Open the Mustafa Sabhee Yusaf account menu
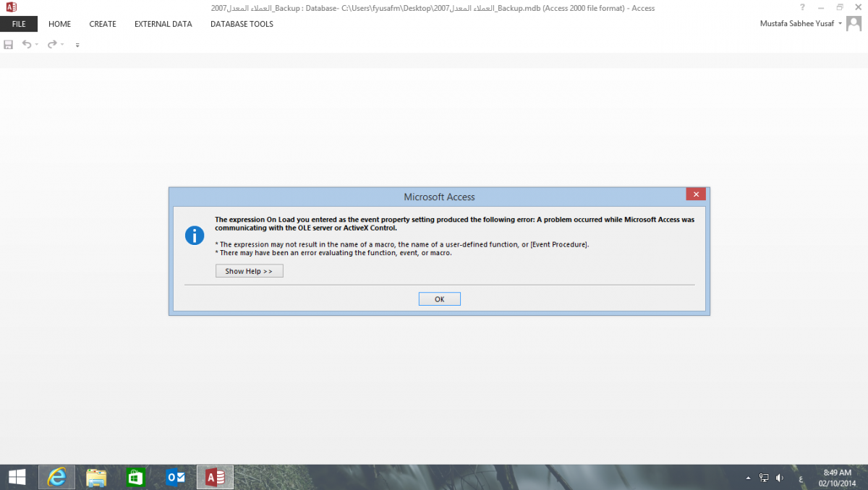 click(x=801, y=24)
